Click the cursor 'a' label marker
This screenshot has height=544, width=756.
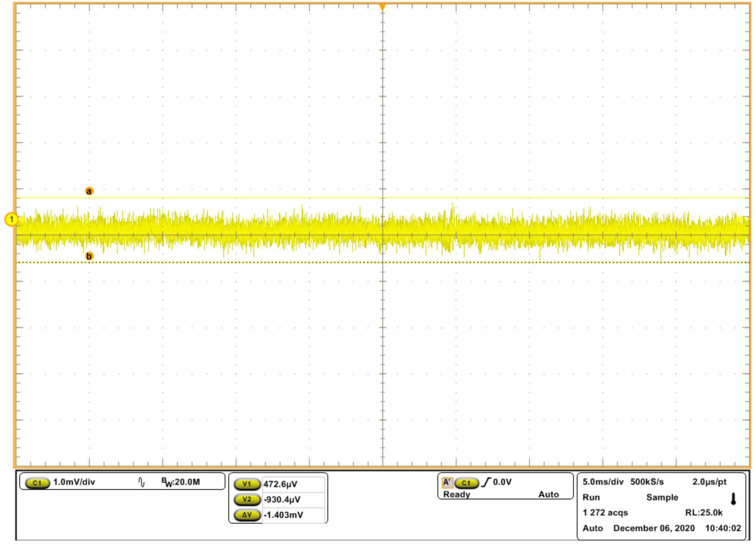click(89, 191)
